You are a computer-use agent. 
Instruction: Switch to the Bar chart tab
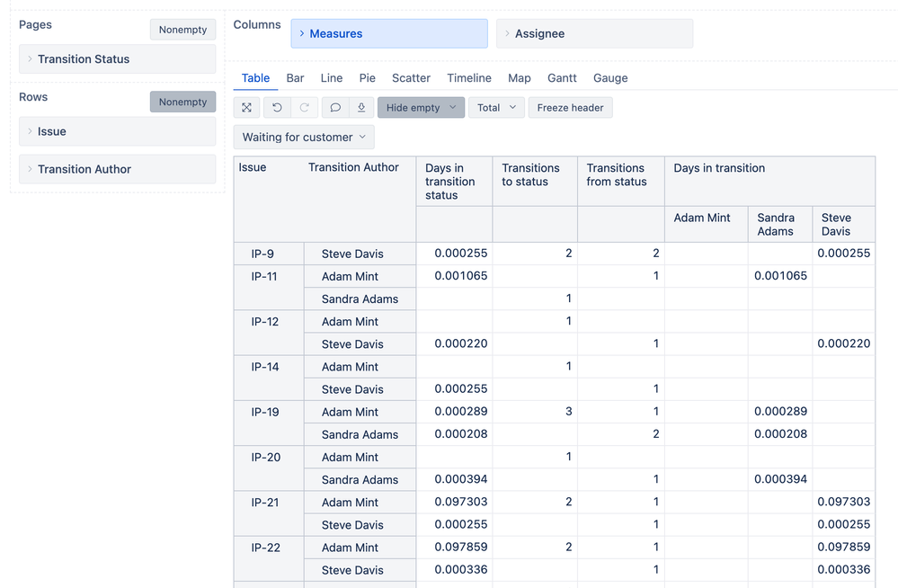(295, 78)
